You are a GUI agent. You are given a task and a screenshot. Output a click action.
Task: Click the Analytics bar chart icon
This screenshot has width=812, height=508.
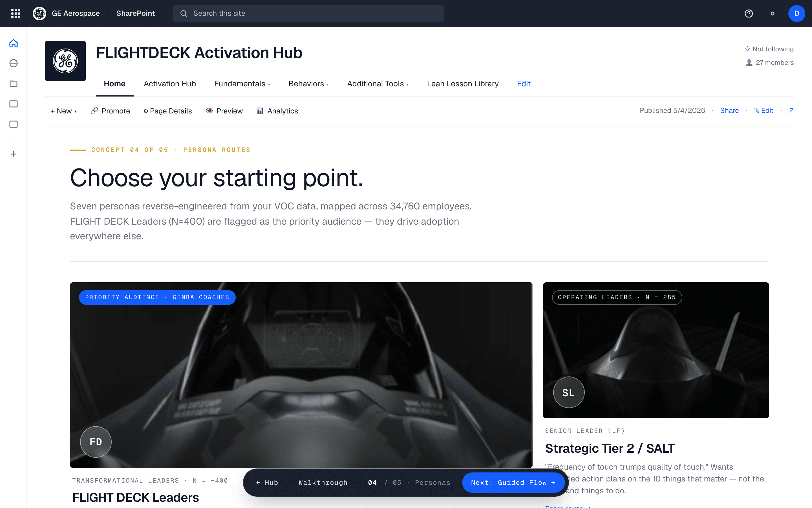[x=260, y=111]
